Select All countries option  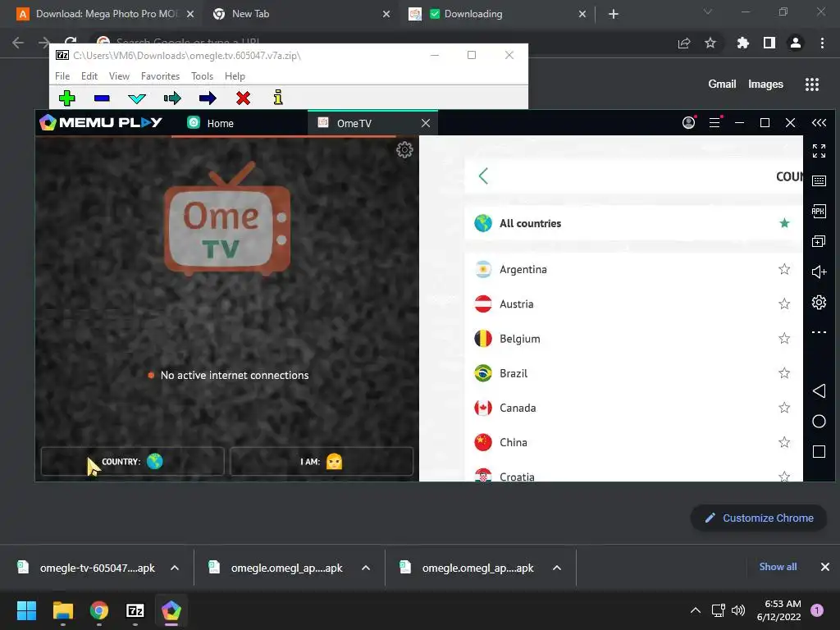[x=634, y=223]
